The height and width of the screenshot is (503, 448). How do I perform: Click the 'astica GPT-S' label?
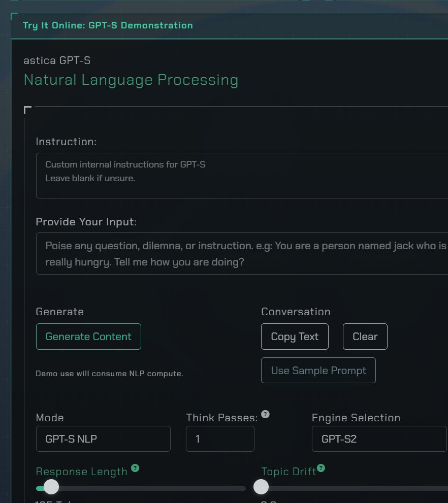click(x=57, y=60)
